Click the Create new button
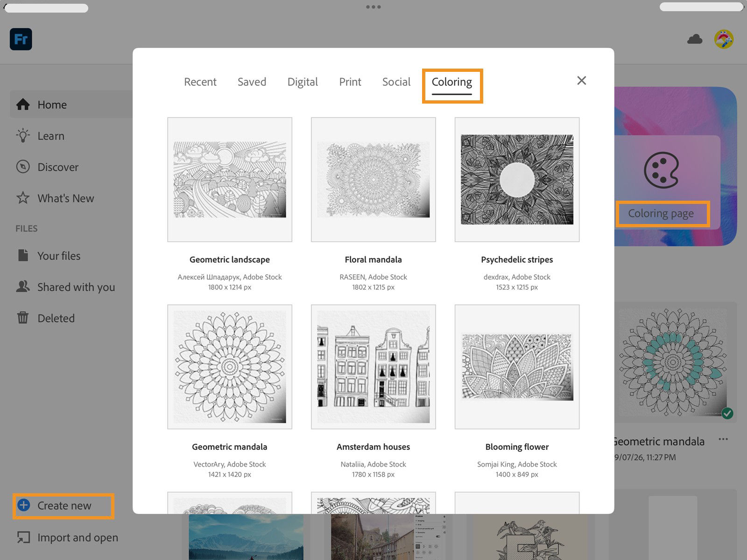Viewport: 747px width, 560px height. tap(63, 506)
